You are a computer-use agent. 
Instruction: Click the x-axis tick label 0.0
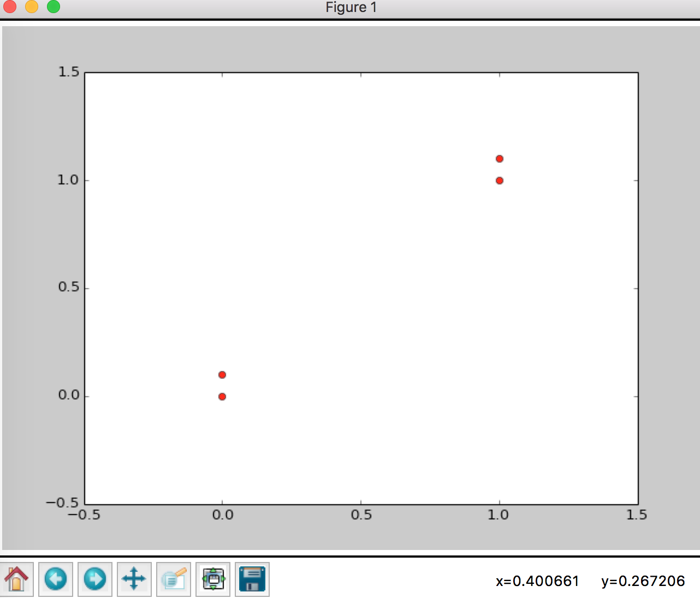pyautogui.click(x=223, y=515)
